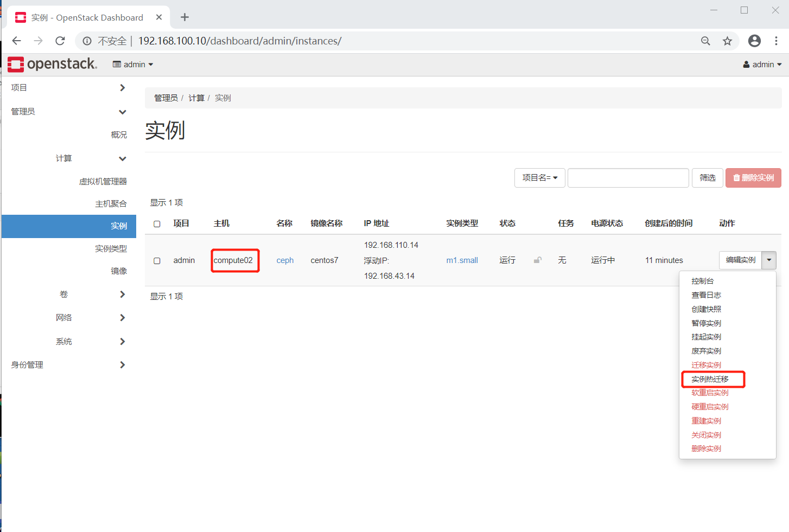789x532 pixels.
Task: Click the 筛选 filter button
Action: (707, 177)
